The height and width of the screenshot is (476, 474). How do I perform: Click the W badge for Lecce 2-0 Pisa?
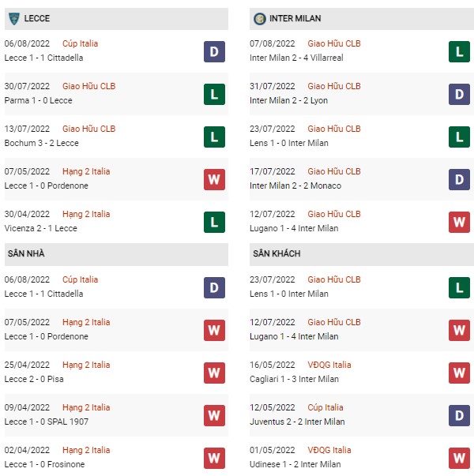pos(214,373)
